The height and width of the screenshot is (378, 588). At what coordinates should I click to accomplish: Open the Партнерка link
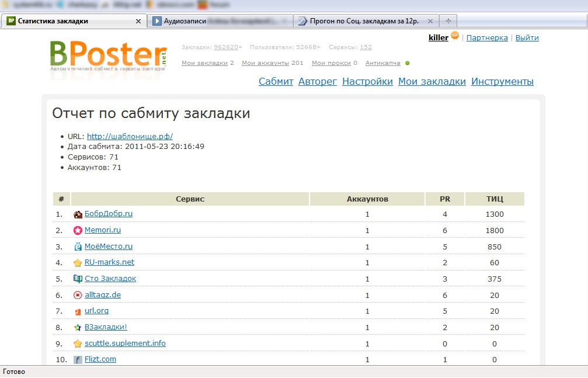[487, 37]
